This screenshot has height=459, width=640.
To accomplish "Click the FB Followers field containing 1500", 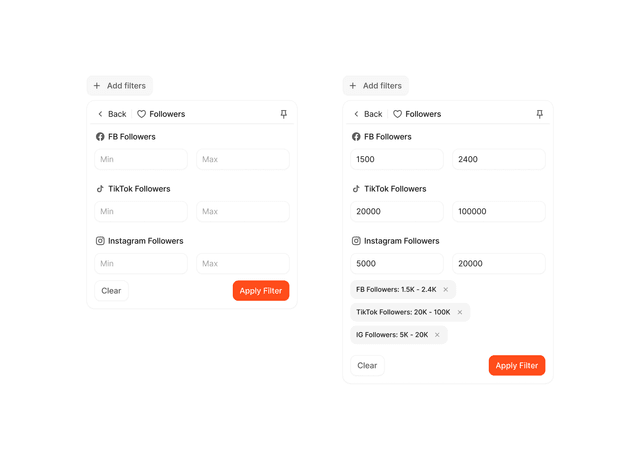I will [397, 159].
